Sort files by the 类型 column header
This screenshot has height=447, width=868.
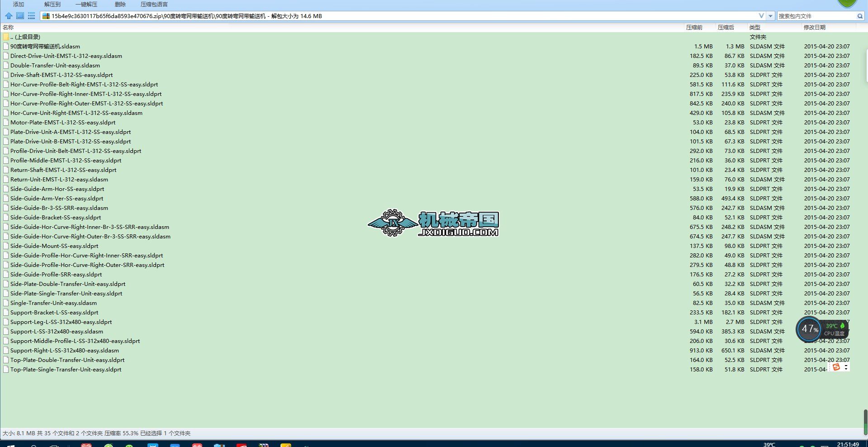755,28
